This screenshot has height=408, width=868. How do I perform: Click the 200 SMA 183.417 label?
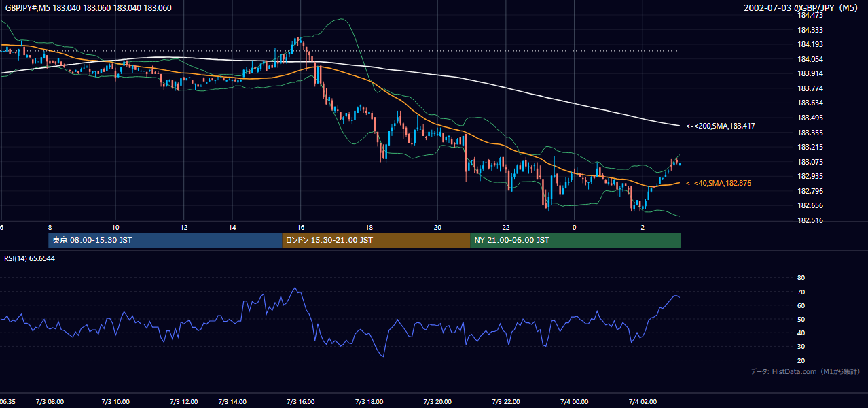[x=721, y=126]
